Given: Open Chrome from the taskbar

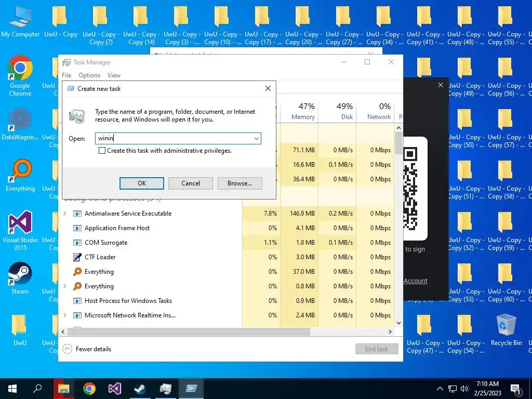Looking at the screenshot, I should pos(89,389).
